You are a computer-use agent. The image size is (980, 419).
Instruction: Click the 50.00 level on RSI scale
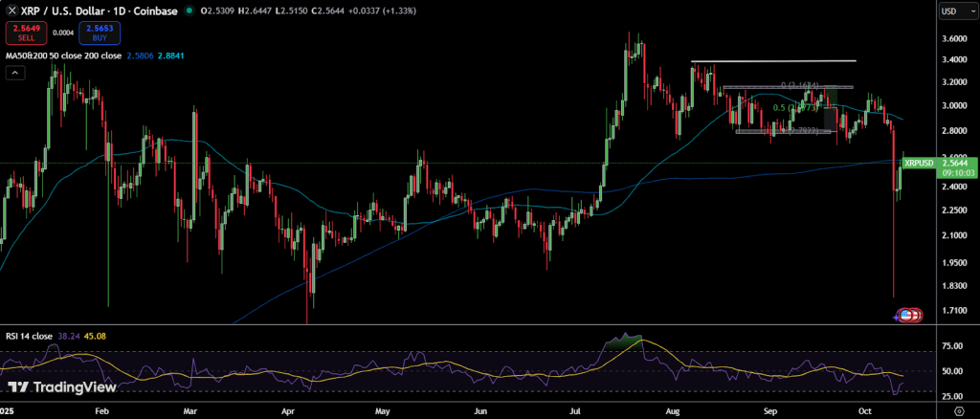pyautogui.click(x=953, y=371)
